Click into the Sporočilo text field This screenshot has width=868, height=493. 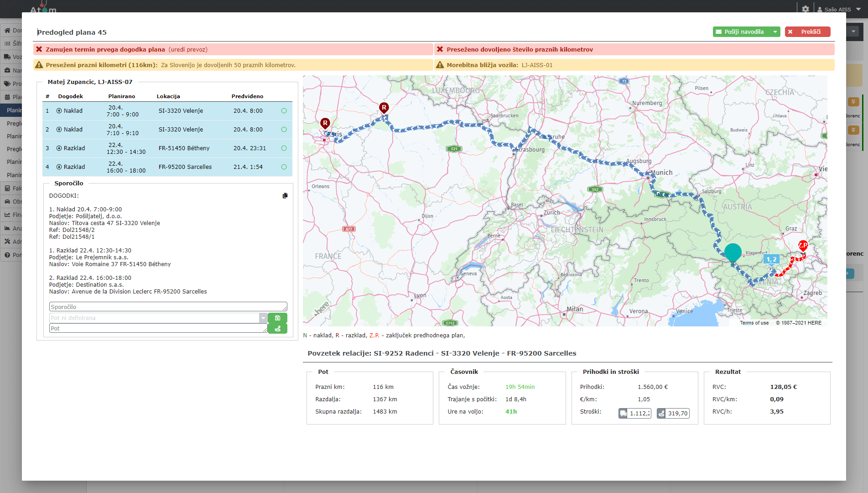168,307
